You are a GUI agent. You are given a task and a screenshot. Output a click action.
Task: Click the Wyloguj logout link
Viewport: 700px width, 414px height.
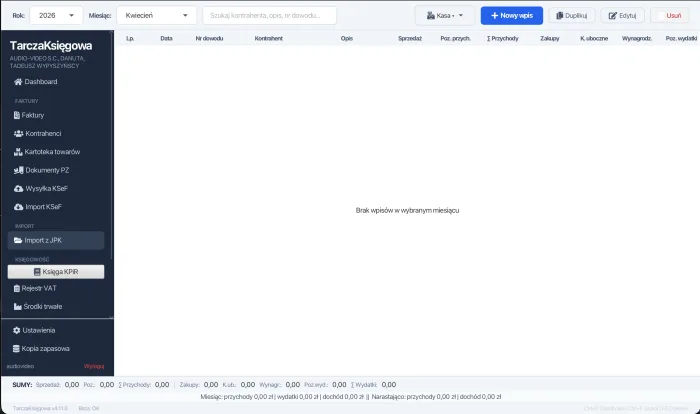(94, 366)
